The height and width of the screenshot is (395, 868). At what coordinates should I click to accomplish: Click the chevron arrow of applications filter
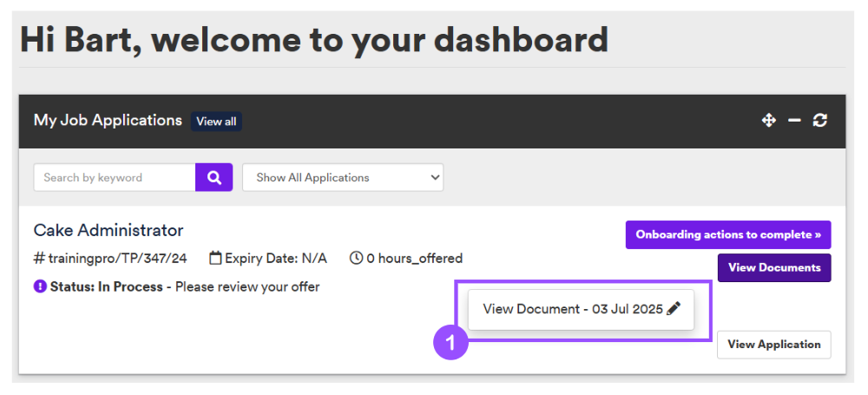pyautogui.click(x=436, y=177)
